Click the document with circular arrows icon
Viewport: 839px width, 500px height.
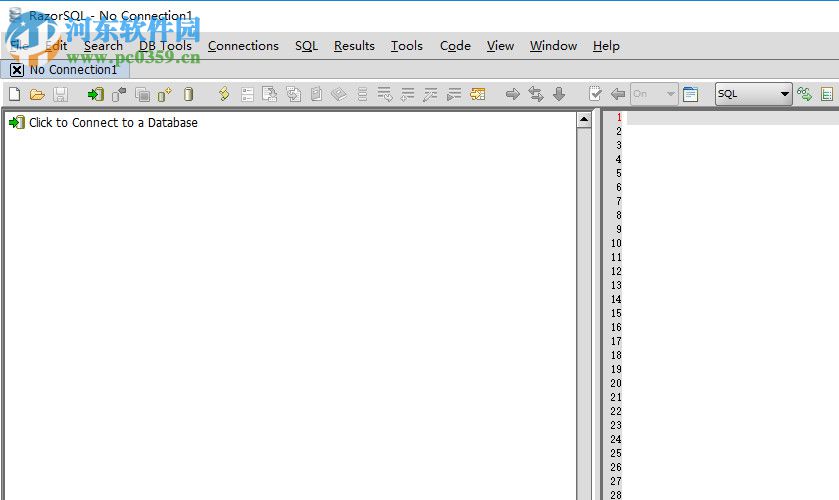(x=293, y=95)
